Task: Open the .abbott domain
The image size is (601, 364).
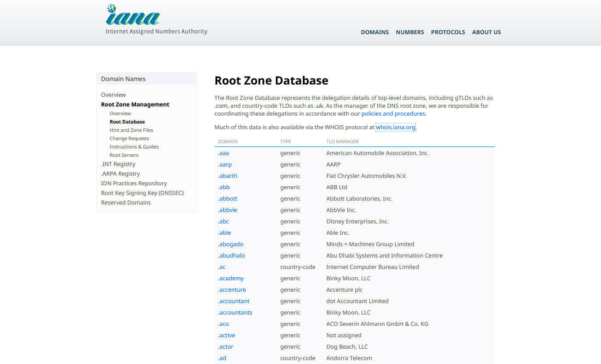Action: point(228,198)
